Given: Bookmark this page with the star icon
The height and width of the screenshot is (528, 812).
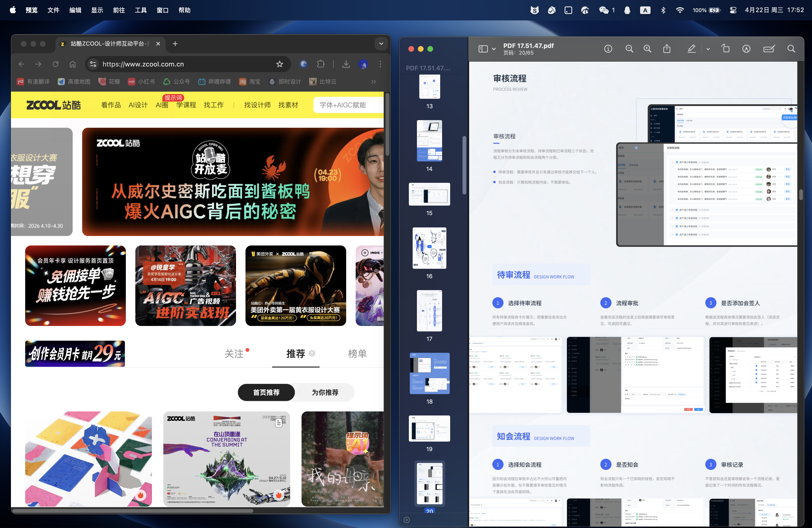Looking at the screenshot, I should point(279,64).
